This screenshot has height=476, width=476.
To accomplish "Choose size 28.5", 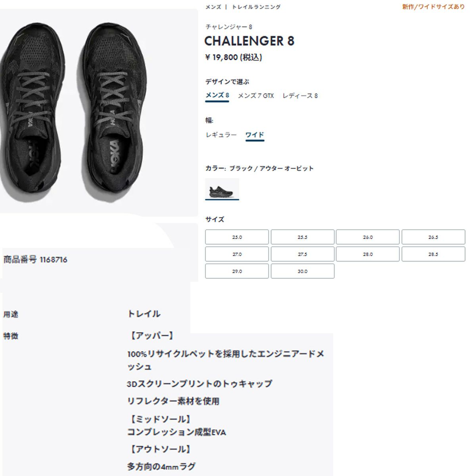I will (433, 254).
